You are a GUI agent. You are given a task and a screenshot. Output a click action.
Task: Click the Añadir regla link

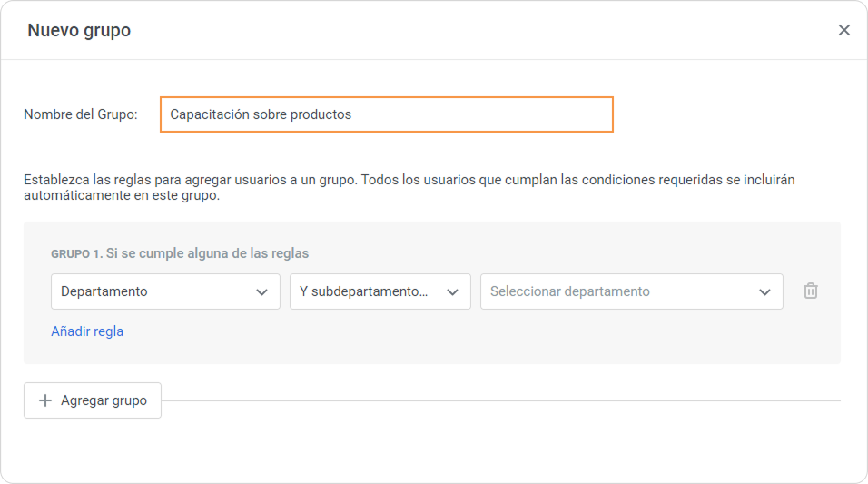tap(87, 331)
